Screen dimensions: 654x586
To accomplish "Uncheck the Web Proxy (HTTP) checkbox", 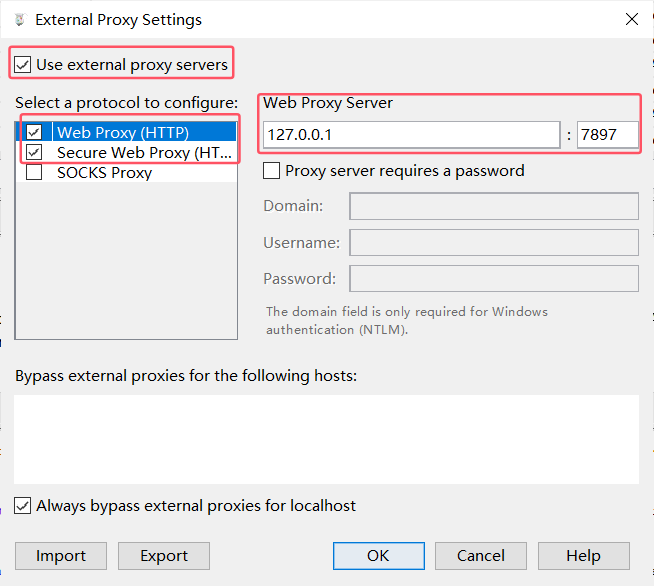I will [35, 132].
